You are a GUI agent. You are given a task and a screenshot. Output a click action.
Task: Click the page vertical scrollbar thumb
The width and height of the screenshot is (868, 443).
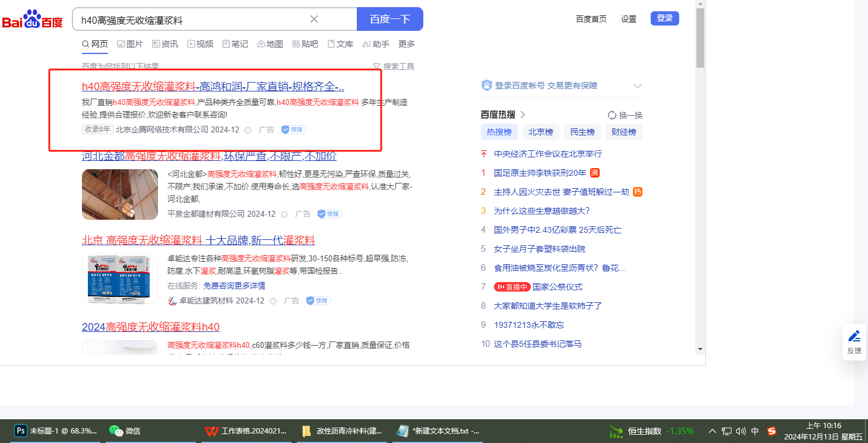pos(700,39)
